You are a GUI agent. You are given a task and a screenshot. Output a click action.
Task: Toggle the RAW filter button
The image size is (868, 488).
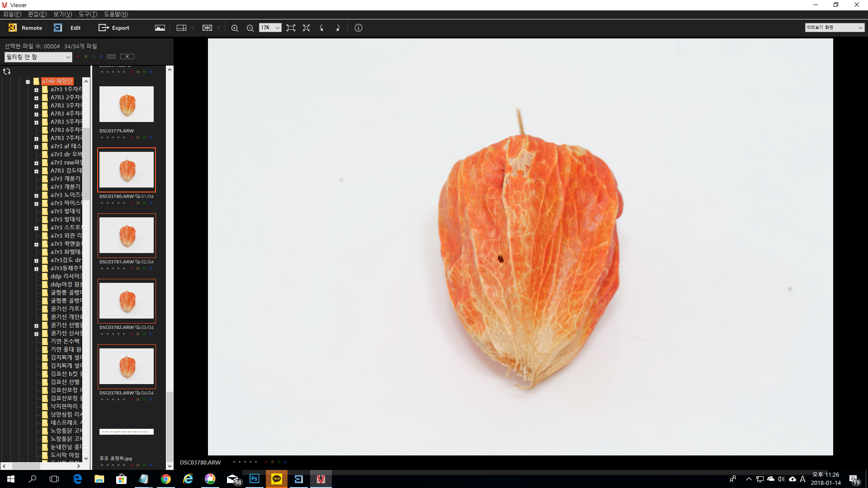111,56
